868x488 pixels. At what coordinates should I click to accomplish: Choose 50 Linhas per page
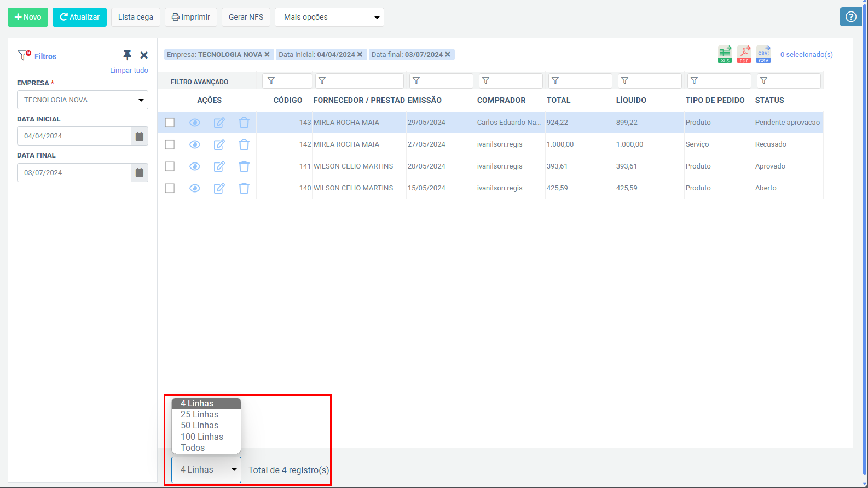click(x=206, y=426)
